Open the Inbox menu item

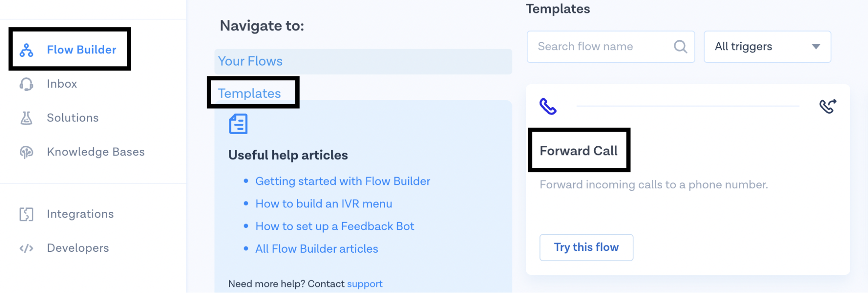[62, 84]
